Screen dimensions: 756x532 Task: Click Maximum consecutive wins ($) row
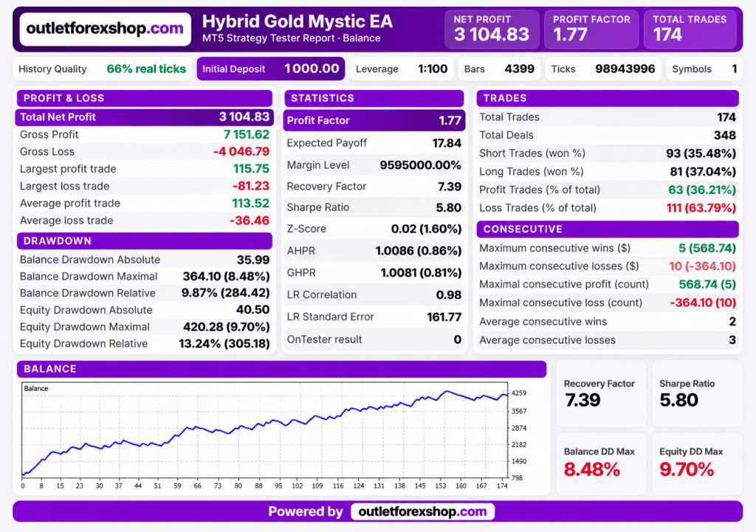[608, 248]
